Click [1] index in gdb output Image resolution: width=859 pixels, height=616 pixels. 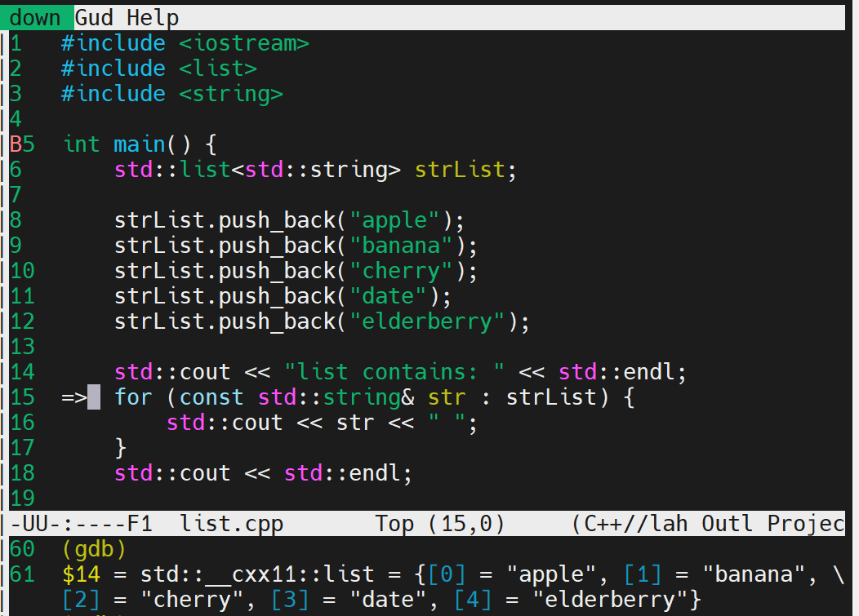click(x=643, y=574)
